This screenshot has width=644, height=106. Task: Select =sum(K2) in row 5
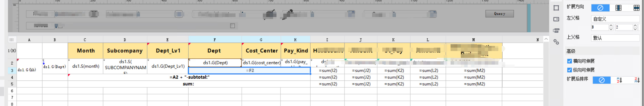tap(394, 84)
